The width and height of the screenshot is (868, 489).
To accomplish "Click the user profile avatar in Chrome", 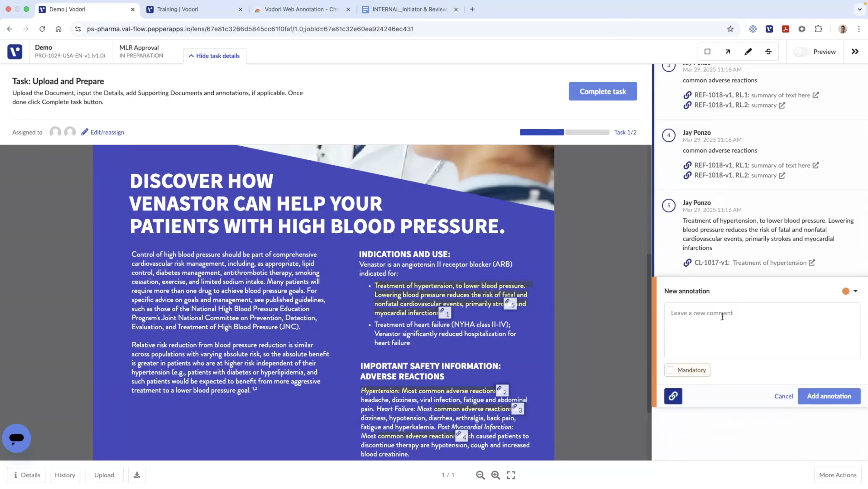I will click(842, 29).
